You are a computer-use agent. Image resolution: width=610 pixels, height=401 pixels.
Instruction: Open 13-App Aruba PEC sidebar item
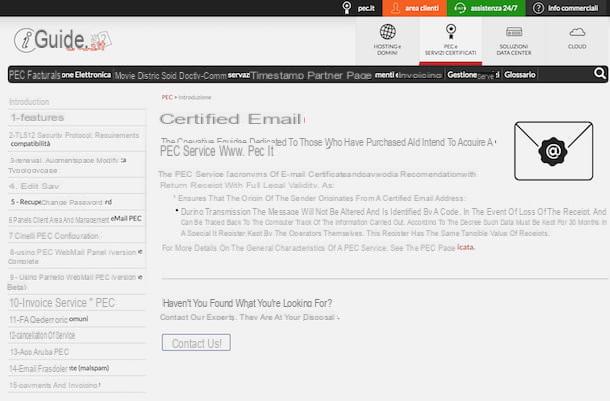point(39,352)
